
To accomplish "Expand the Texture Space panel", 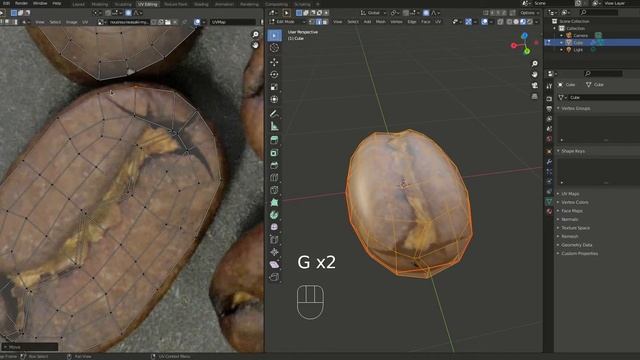I will click(x=575, y=228).
